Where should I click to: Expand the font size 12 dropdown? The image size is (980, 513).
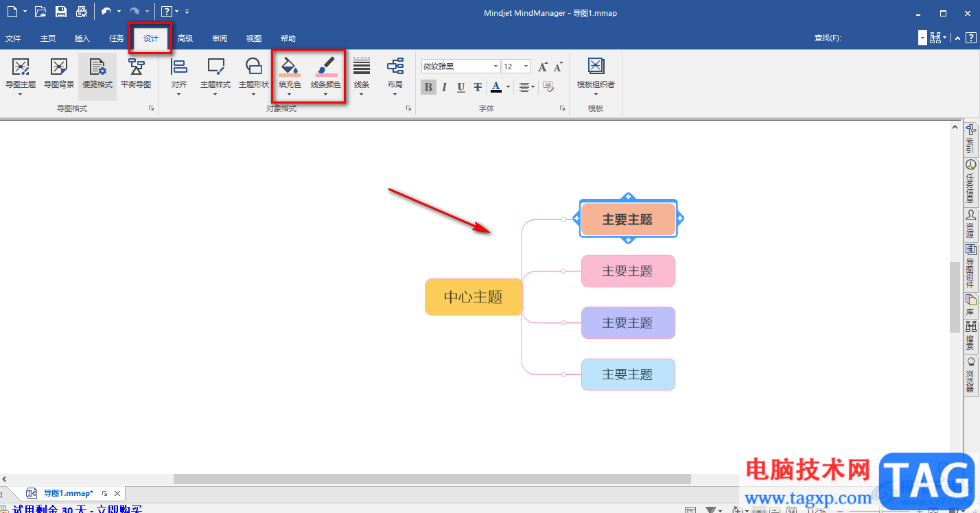pyautogui.click(x=526, y=67)
